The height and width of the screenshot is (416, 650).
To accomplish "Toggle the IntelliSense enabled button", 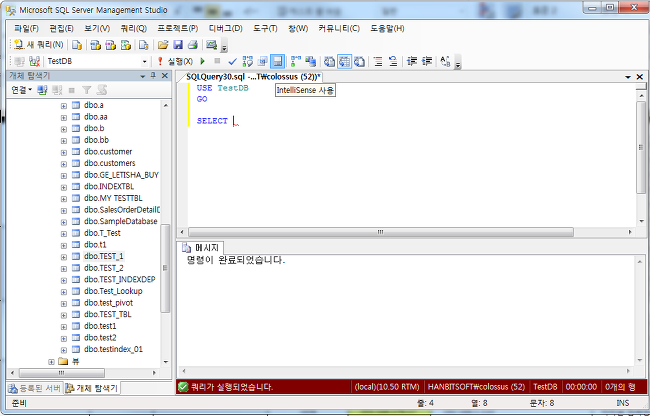I will point(277,61).
